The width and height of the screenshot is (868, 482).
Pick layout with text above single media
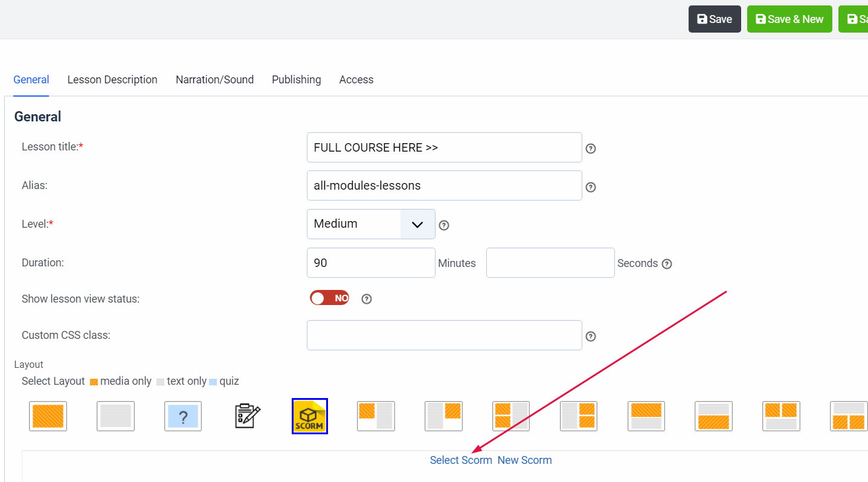(713, 416)
